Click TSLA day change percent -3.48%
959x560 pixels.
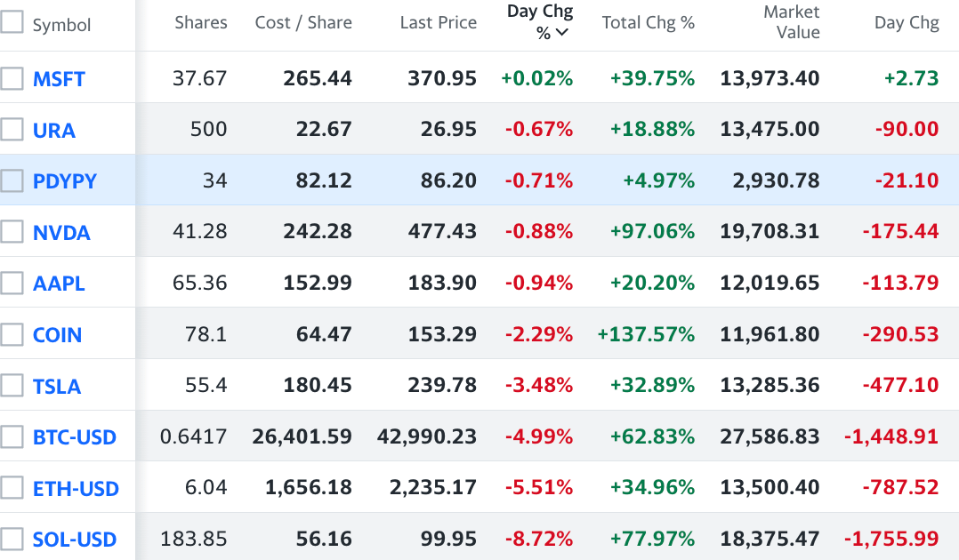point(539,385)
